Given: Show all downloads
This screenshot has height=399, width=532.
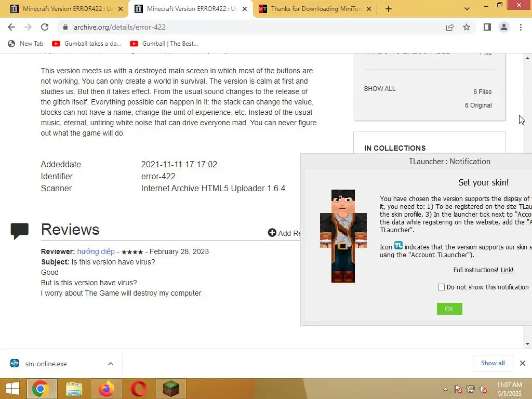Looking at the screenshot, I should 493,363.
